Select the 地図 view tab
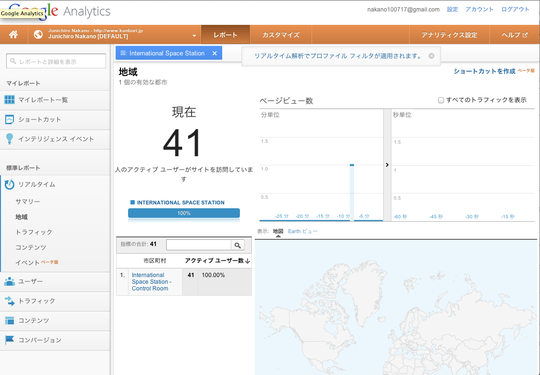Viewport: 540px width, 375px height. pyautogui.click(x=278, y=231)
